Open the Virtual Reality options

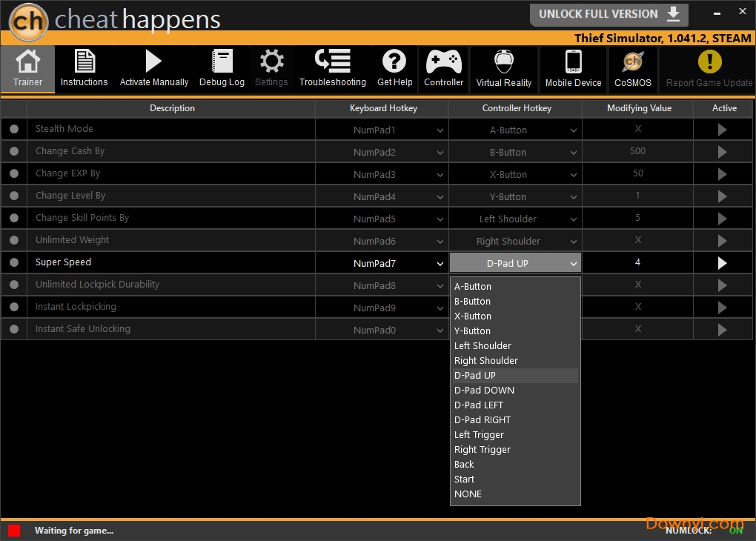click(x=504, y=69)
